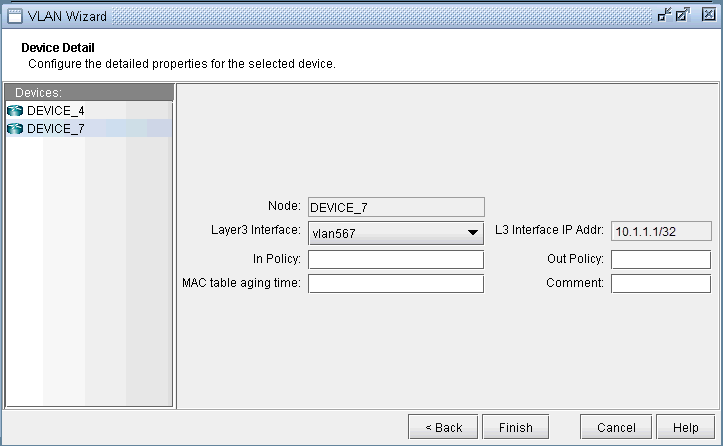Click the Node text field
This screenshot has width=723, height=446.
pos(396,207)
